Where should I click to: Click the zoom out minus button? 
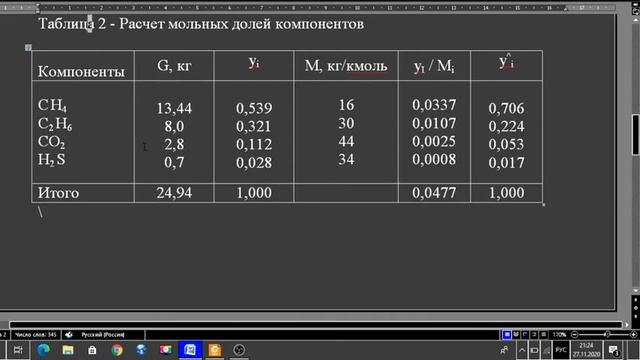point(574,335)
